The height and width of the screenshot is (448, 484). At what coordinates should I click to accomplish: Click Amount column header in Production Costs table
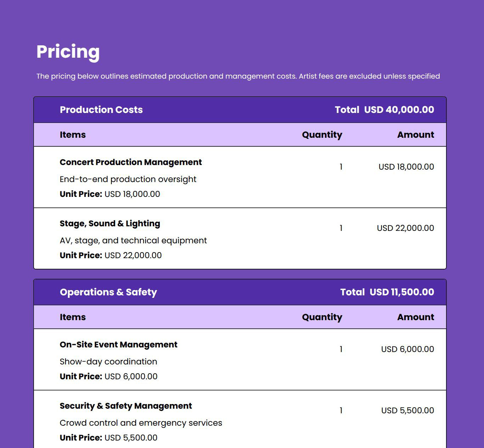(415, 135)
